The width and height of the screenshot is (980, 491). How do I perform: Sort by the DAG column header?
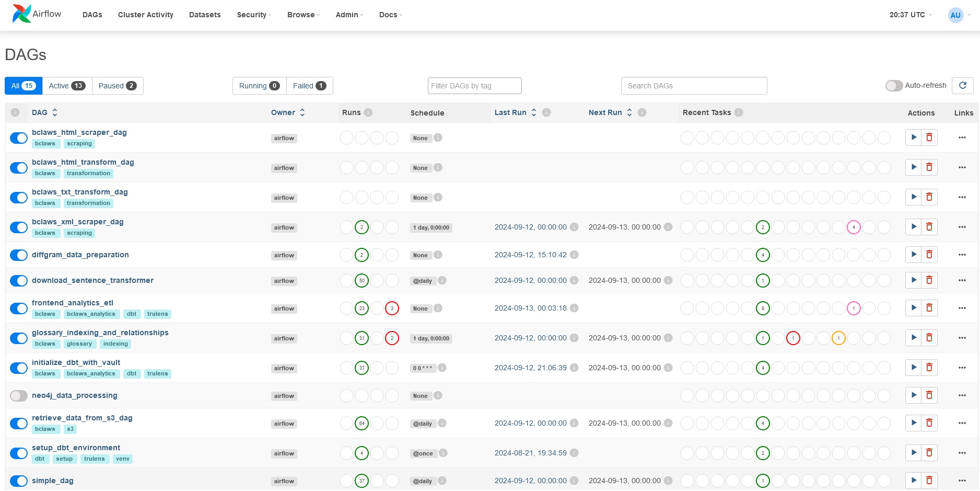pyautogui.click(x=44, y=112)
